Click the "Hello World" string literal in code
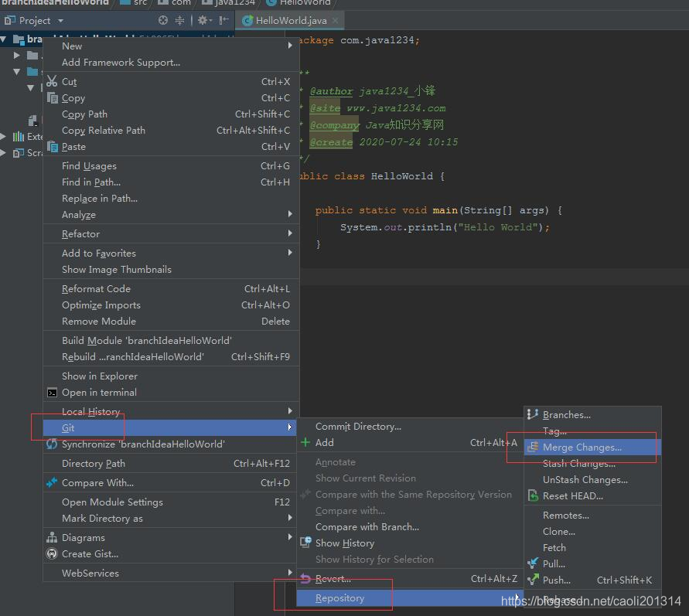This screenshot has height=616, width=689. coord(498,227)
